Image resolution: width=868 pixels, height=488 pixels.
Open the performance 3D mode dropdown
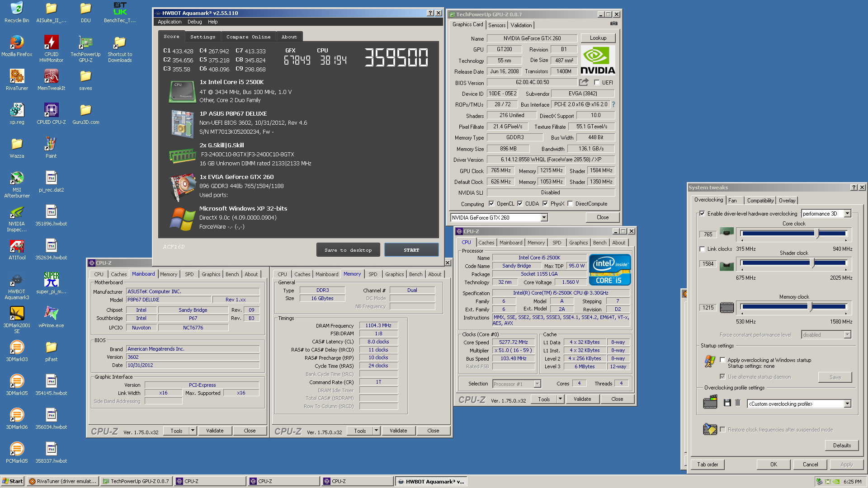[x=848, y=214]
